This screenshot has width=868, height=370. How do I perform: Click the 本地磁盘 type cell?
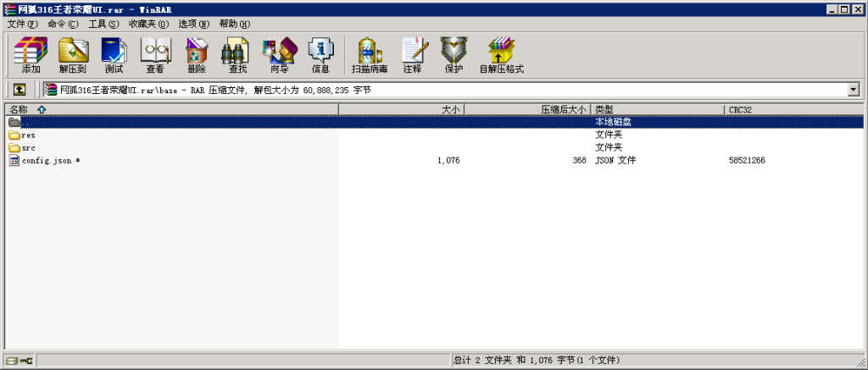tap(614, 122)
